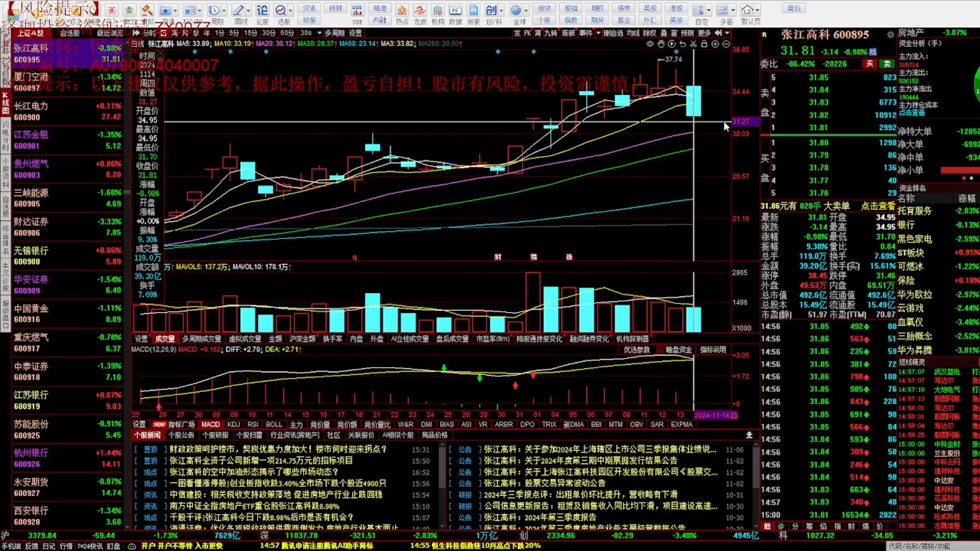Expand the dropdown next to 多窗 icon
The width and height of the screenshot is (980, 551).
pyautogui.click(x=733, y=10)
